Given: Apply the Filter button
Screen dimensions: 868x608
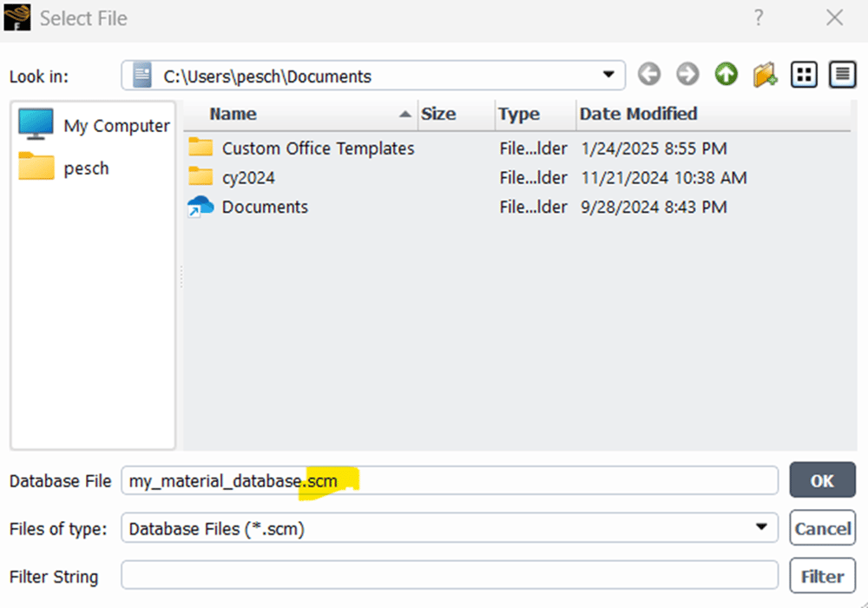Looking at the screenshot, I should [x=822, y=576].
